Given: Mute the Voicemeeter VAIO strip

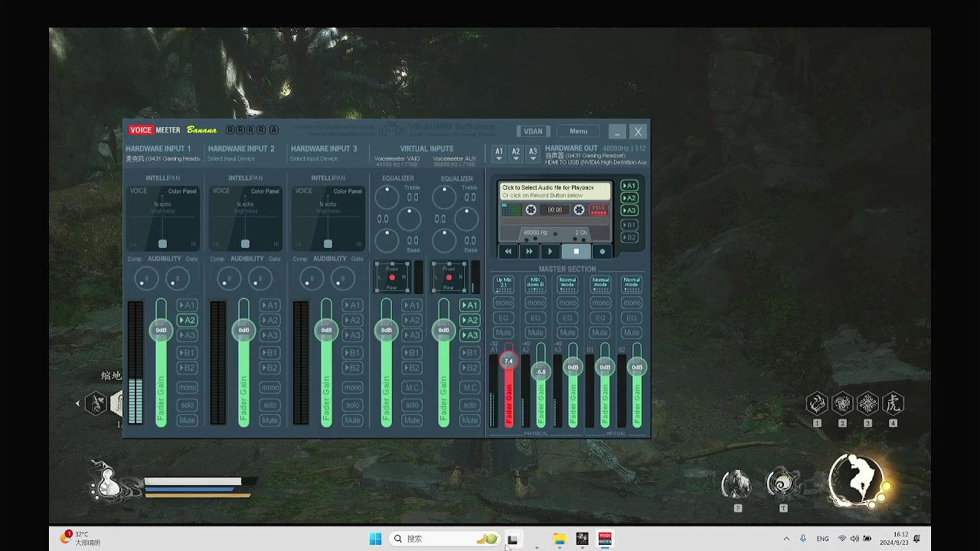Looking at the screenshot, I should [x=412, y=420].
